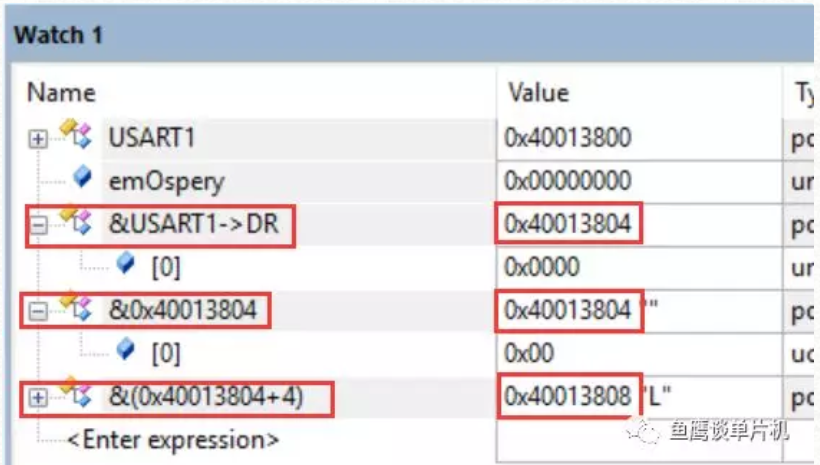This screenshot has width=820, height=465.
Task: Click the USART1 pointer variable icon
Action: pos(76,134)
